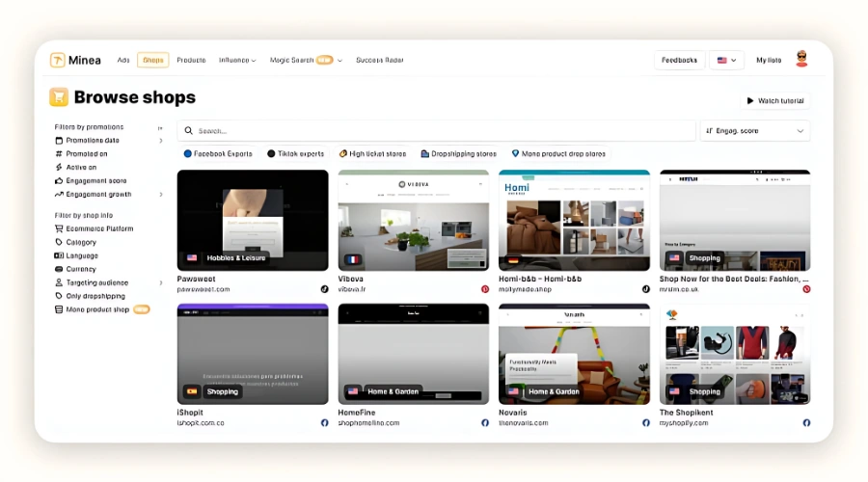Click the Engagement growth trend icon
The width and height of the screenshot is (868, 482).
tap(59, 194)
